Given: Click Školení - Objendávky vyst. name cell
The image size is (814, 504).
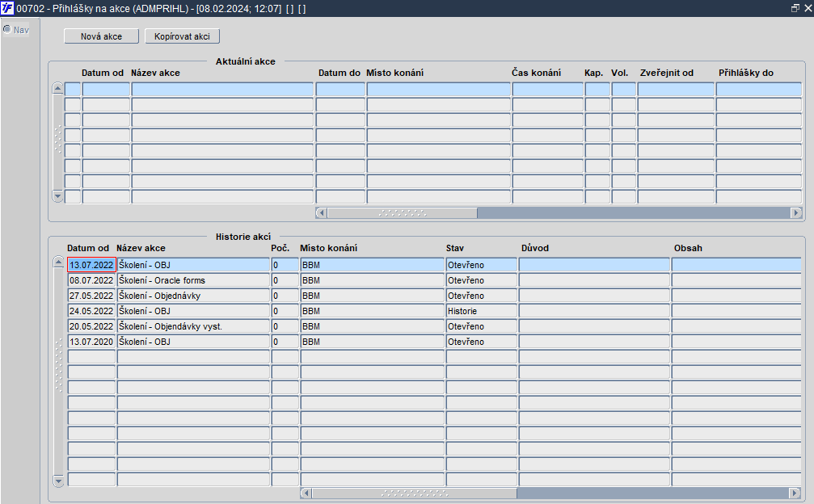Looking at the screenshot, I should coord(193,326).
